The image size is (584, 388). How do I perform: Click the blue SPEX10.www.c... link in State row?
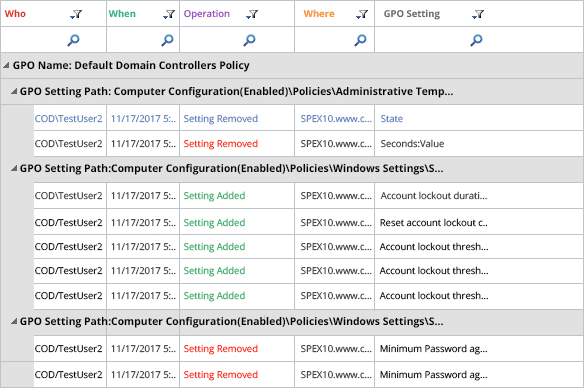336,119
